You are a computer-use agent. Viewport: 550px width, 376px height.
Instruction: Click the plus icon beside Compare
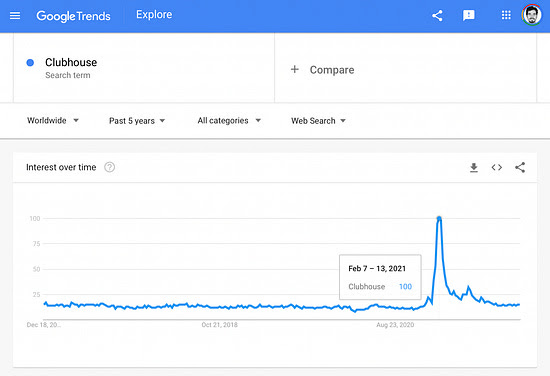click(x=295, y=69)
